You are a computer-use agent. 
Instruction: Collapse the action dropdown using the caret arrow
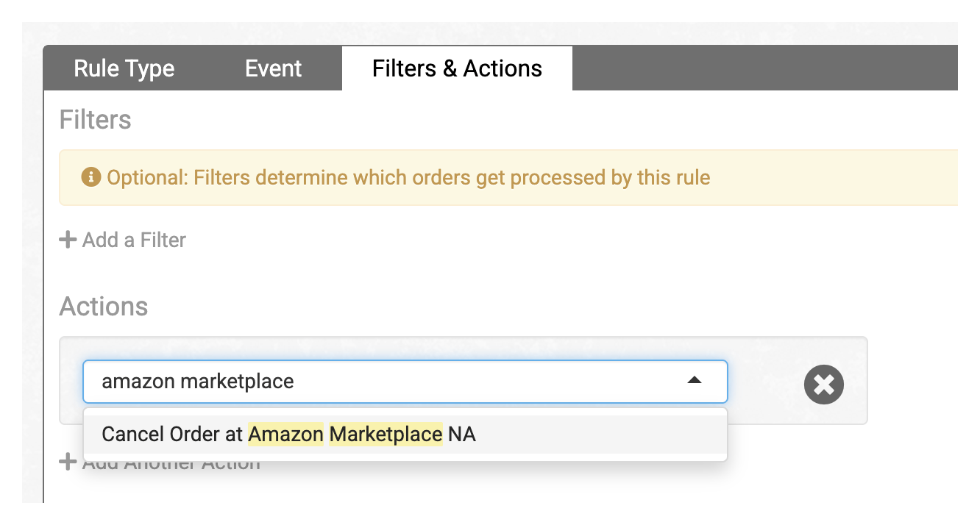point(694,381)
